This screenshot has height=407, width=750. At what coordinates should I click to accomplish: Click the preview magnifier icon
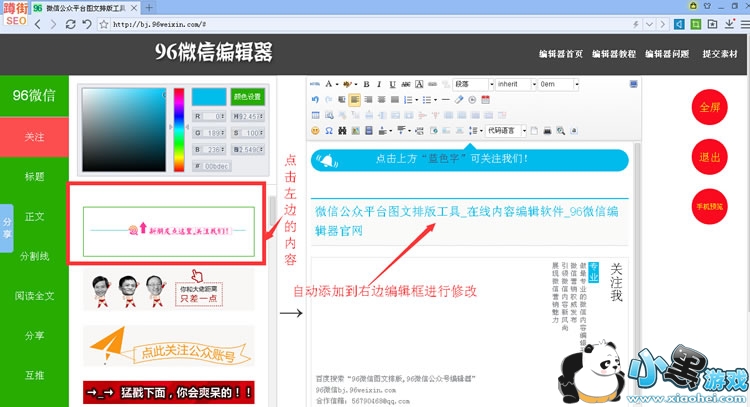pos(561,131)
